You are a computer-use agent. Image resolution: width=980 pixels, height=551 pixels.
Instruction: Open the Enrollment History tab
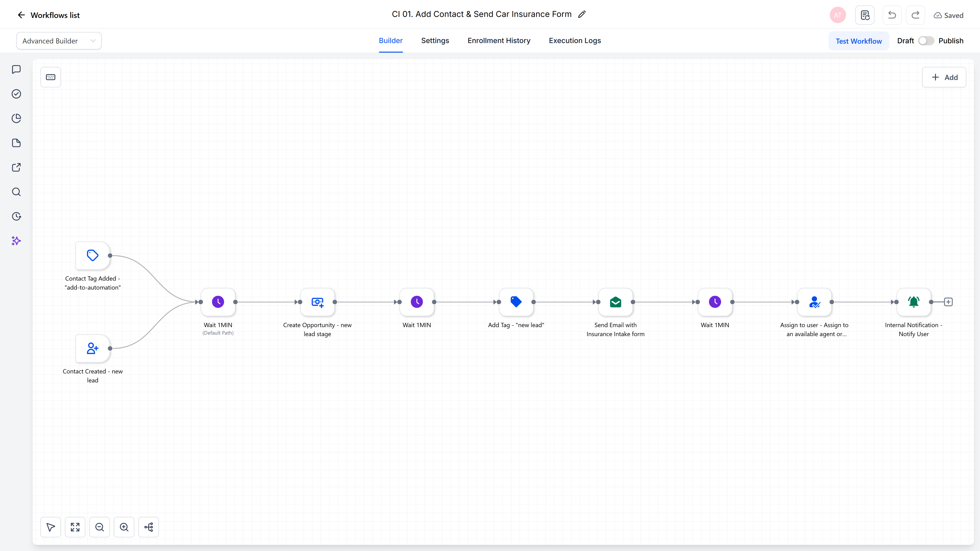[499, 41]
